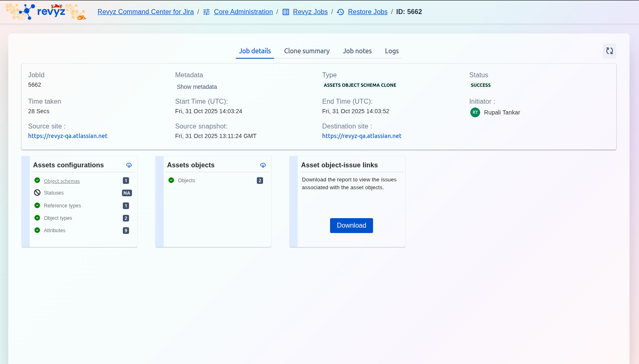
Task: Expand Show metadata
Action: 196,87
